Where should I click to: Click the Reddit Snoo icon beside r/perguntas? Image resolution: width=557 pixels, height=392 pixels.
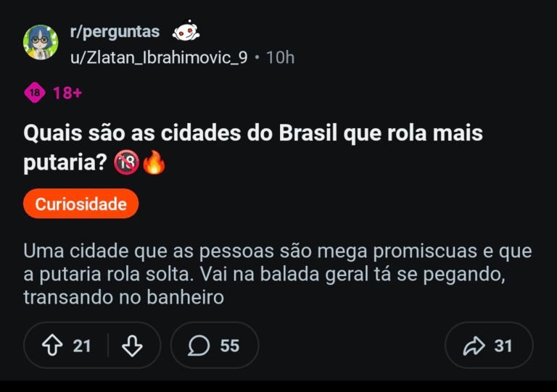pyautogui.click(x=186, y=32)
